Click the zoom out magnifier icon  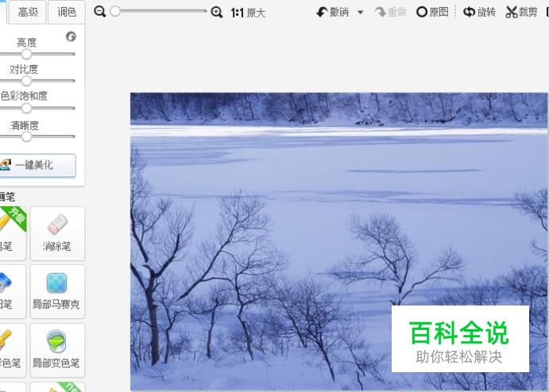(100, 12)
